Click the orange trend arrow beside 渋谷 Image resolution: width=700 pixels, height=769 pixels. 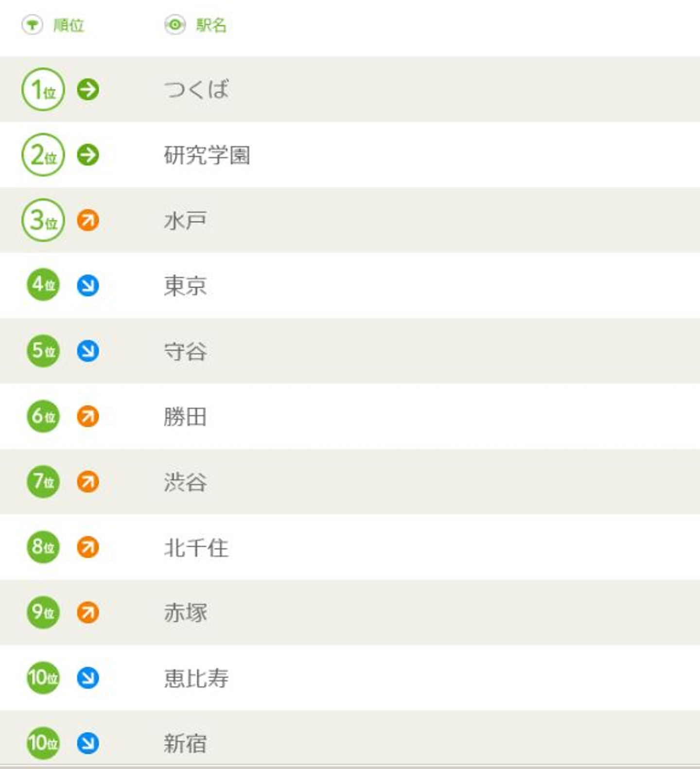(88, 482)
